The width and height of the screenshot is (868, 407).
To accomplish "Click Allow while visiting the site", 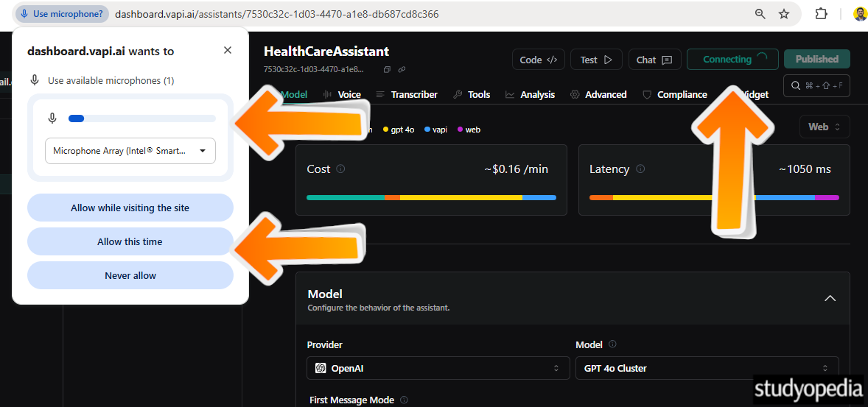I will pyautogui.click(x=130, y=208).
